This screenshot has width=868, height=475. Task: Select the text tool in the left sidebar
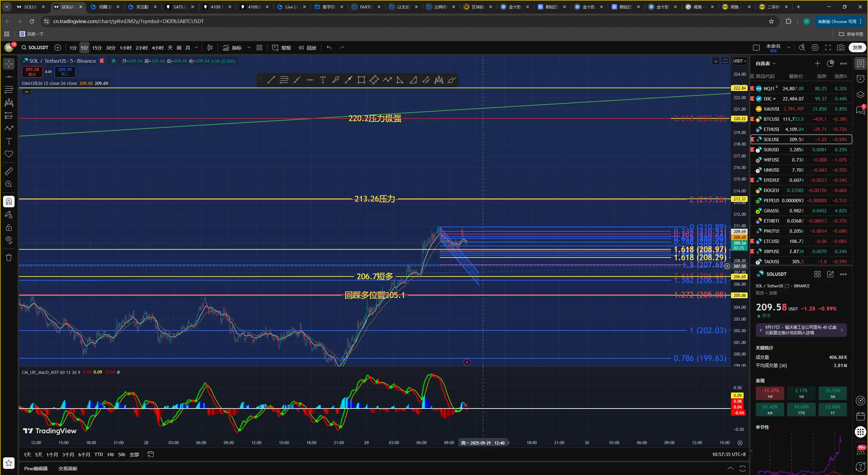(9, 141)
